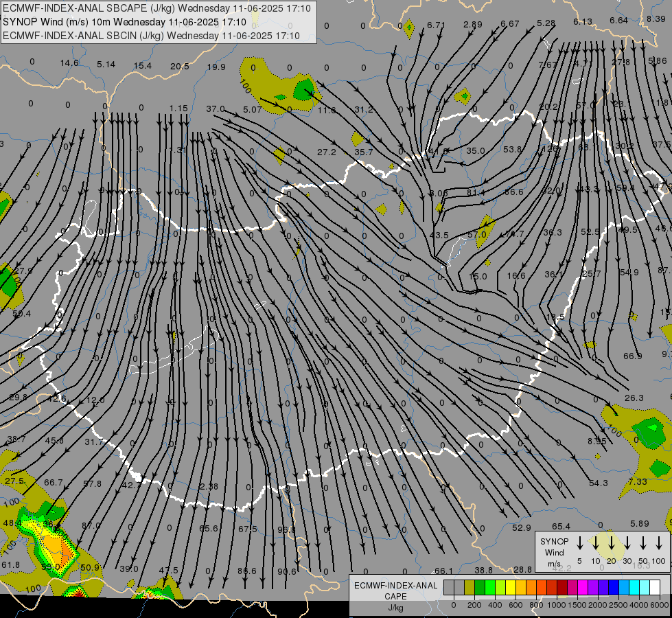
Task: Click the 14.6 value on the map
Action: click(69, 63)
